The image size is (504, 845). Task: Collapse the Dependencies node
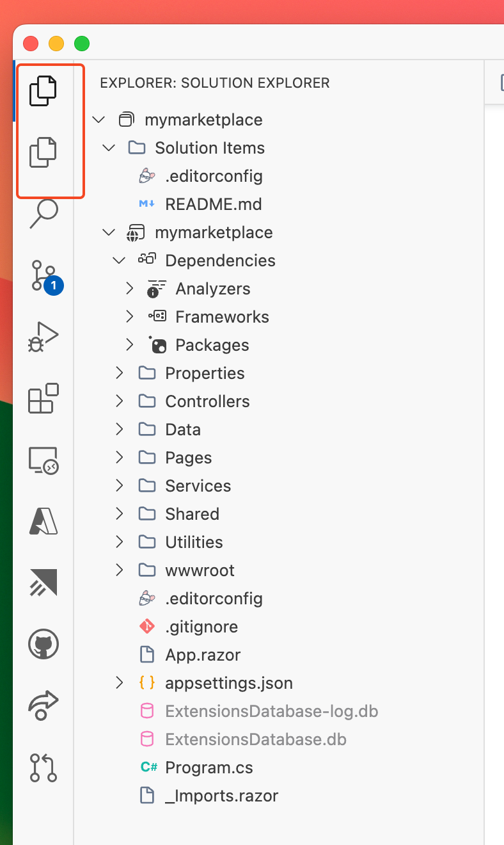(118, 261)
